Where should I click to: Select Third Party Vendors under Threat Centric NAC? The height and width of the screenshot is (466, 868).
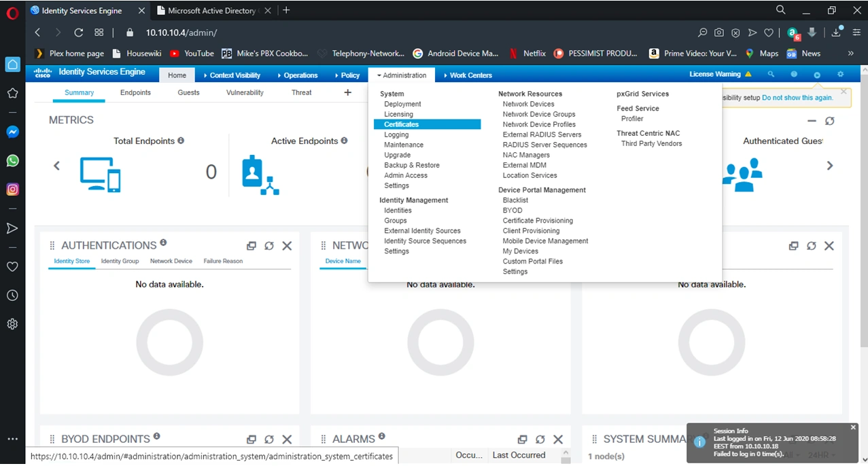point(651,143)
